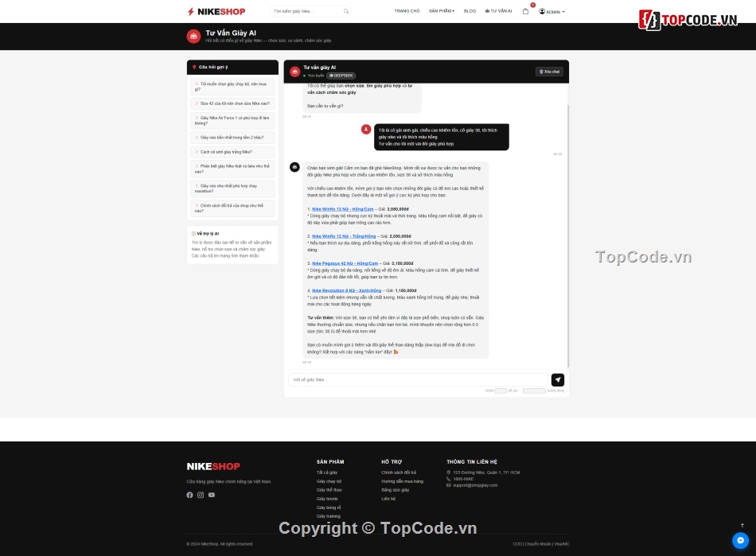
Task: Open footer link Giày bóng rổ
Action: tap(329, 507)
